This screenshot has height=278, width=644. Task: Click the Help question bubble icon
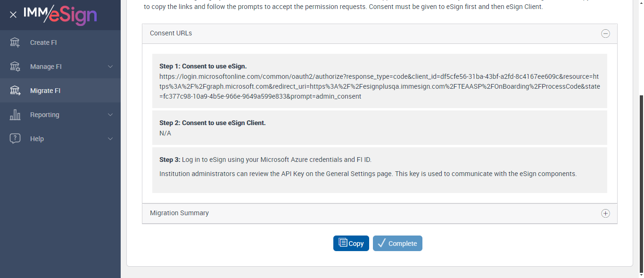[x=15, y=139]
